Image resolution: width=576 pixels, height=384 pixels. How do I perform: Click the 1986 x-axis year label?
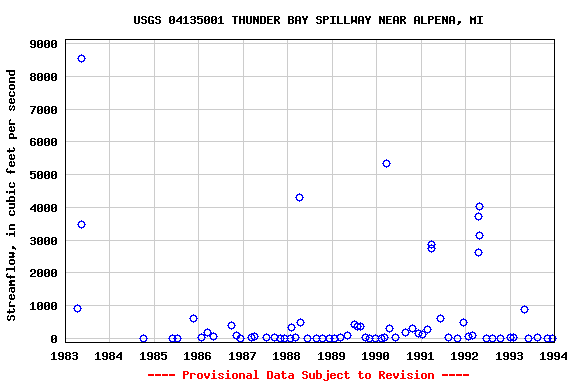point(198,356)
